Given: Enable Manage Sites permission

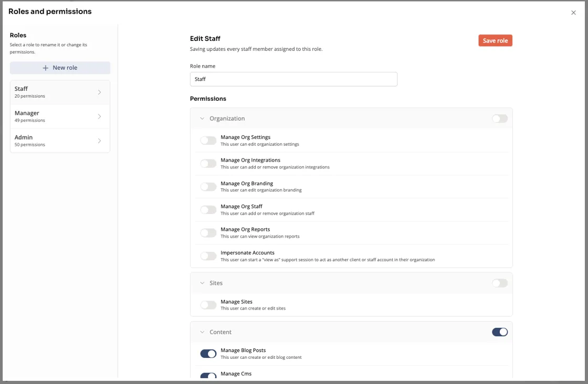Looking at the screenshot, I should pyautogui.click(x=208, y=305).
